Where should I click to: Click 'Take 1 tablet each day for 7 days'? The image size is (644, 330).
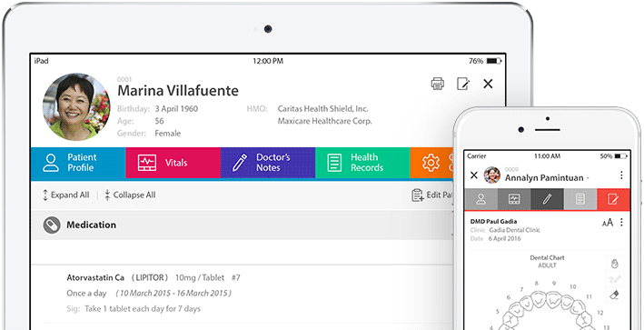[x=143, y=308]
